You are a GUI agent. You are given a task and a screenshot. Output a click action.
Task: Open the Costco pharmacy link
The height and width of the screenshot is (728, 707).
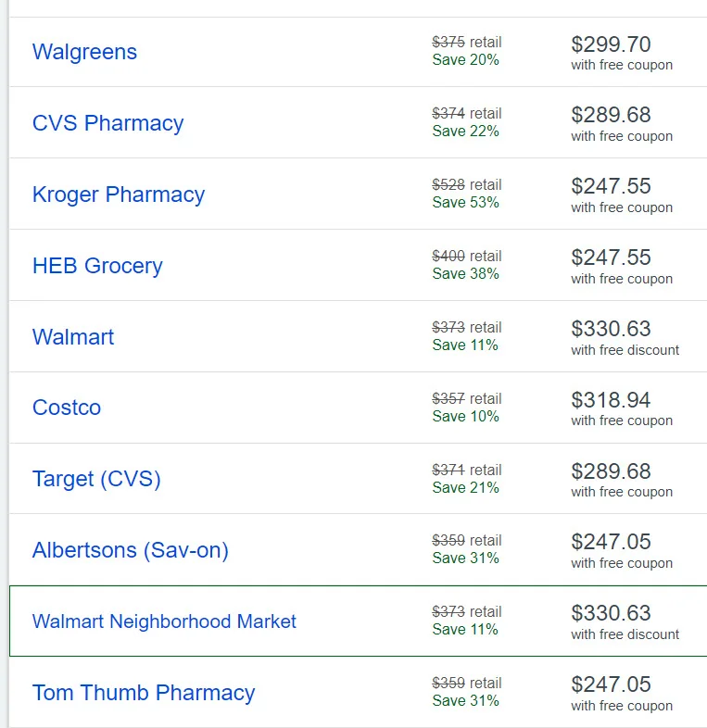(x=67, y=408)
